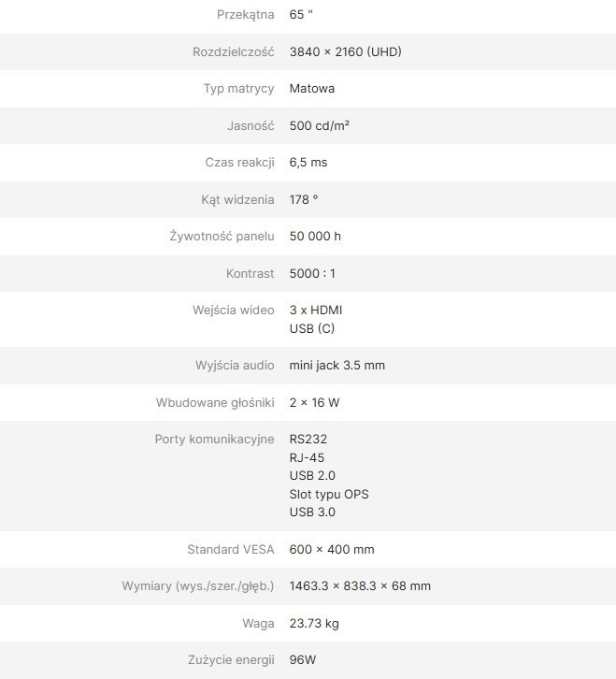Click the Przekątna label
The width and height of the screenshot is (616, 679).
(x=245, y=15)
